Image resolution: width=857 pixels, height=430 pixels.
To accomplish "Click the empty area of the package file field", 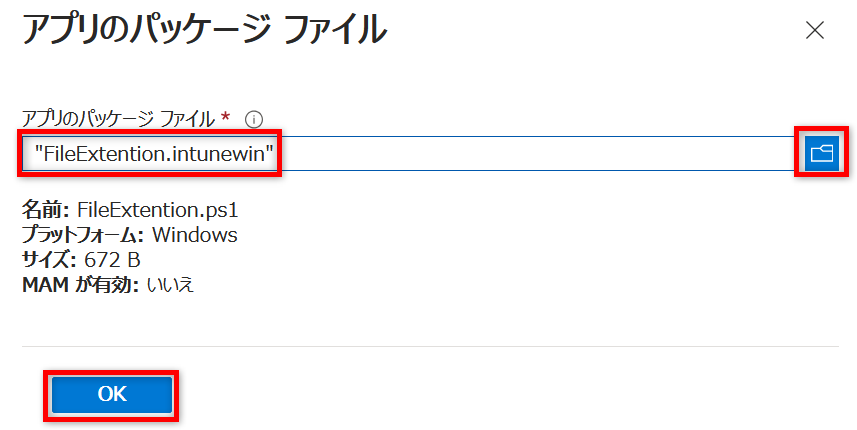I will click(538, 154).
